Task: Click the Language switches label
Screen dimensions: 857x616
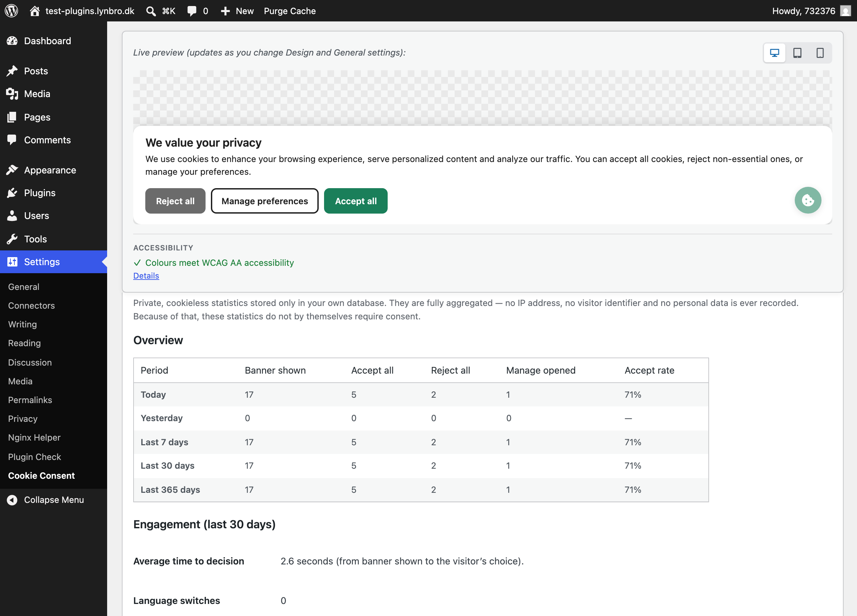Action: pos(176,601)
